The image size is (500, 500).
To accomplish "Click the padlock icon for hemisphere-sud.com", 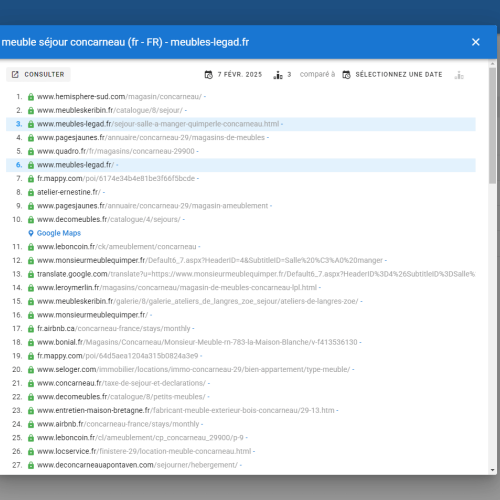I will coord(31,97).
